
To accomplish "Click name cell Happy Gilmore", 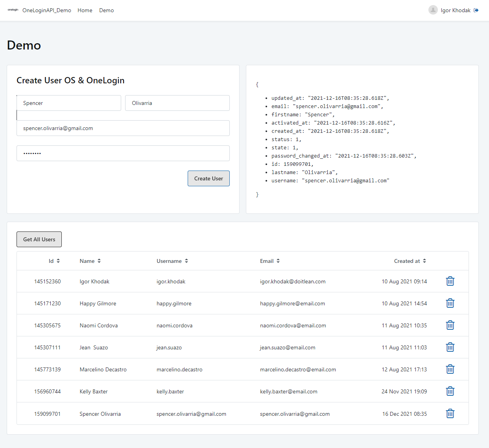I will click(98, 303).
